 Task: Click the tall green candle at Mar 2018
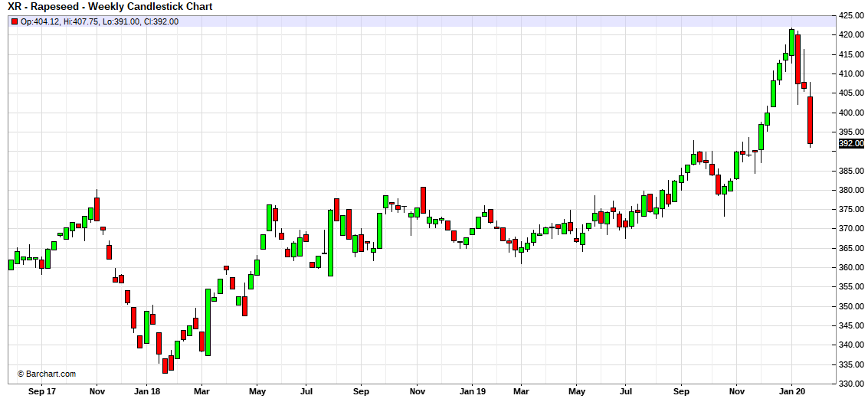pyautogui.click(x=208, y=322)
